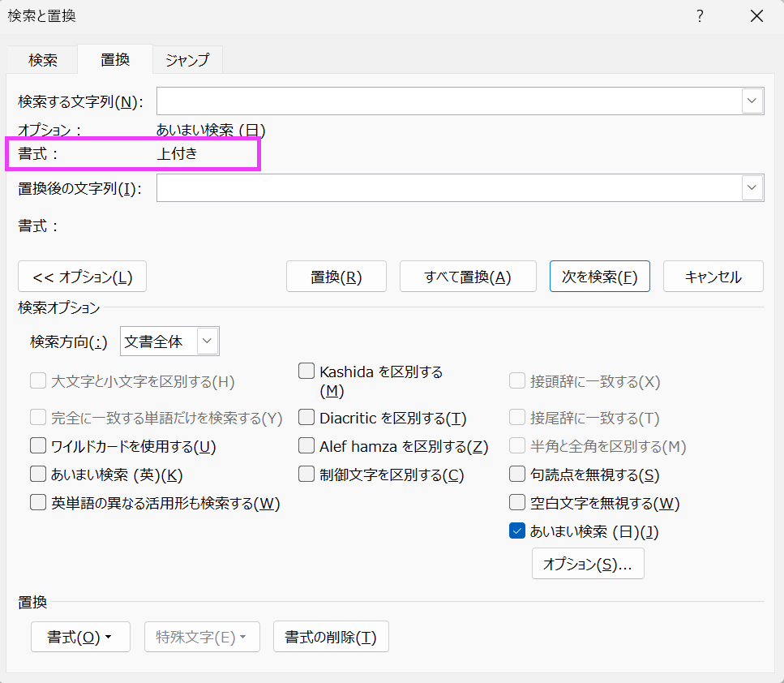This screenshot has width=784, height=683.
Task: Expand the 置換後の文字列 dropdown arrow
Action: 752,188
